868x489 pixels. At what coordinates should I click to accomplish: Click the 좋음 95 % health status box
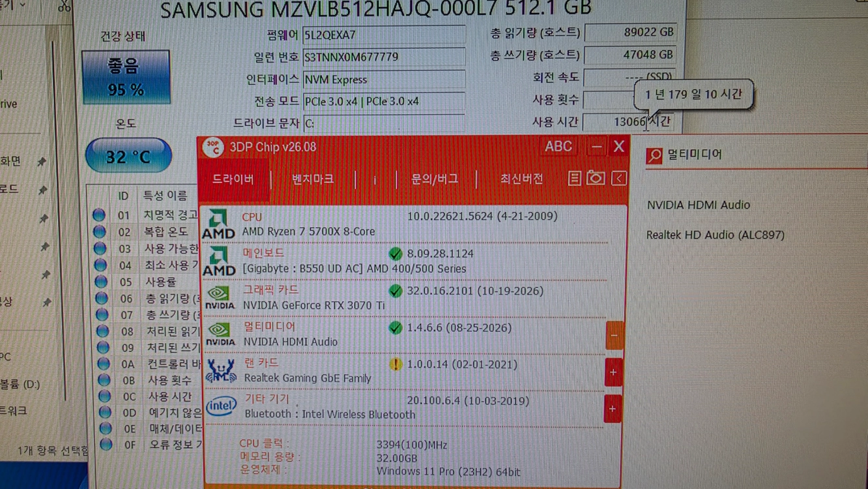126,77
